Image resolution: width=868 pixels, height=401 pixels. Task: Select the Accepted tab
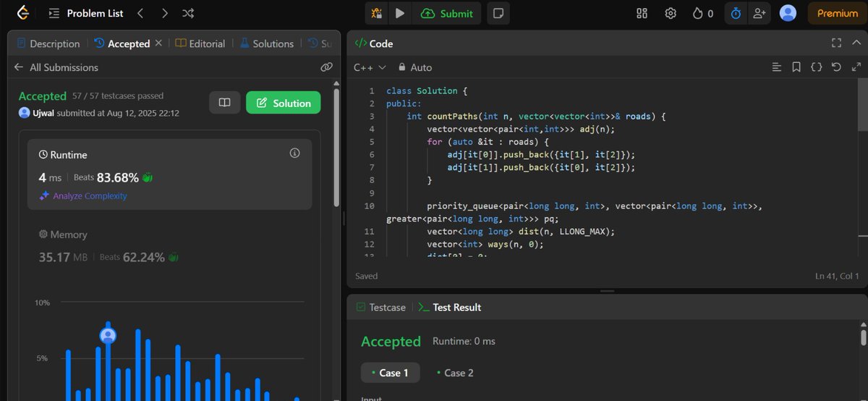click(122, 43)
